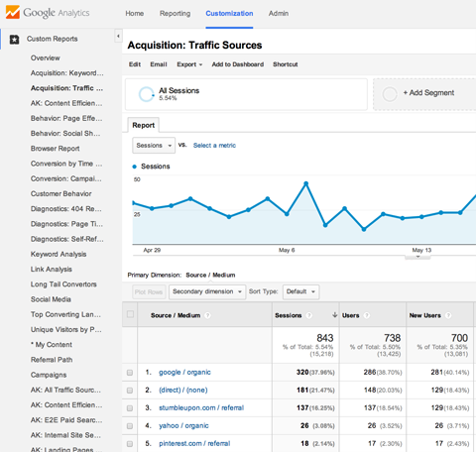Click Add to Dashboard button

coord(238,64)
